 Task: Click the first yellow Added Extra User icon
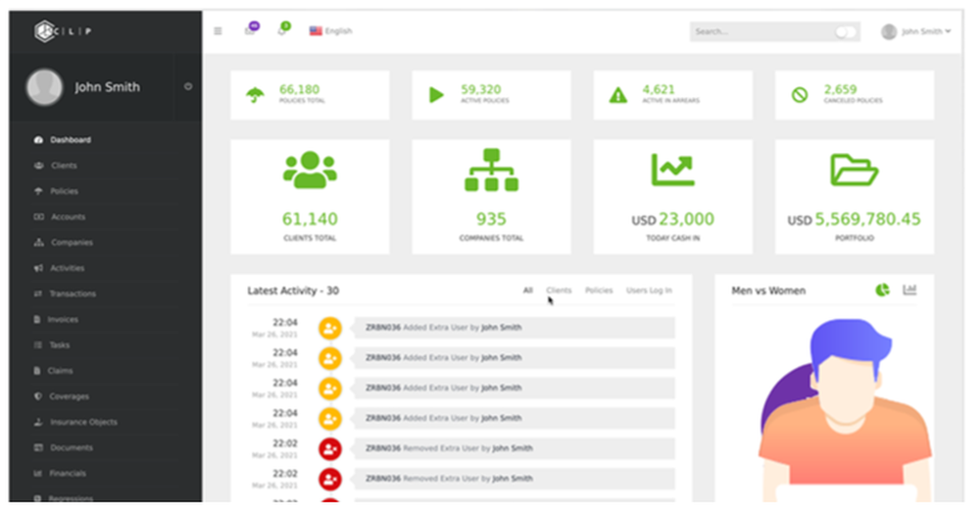pos(330,328)
